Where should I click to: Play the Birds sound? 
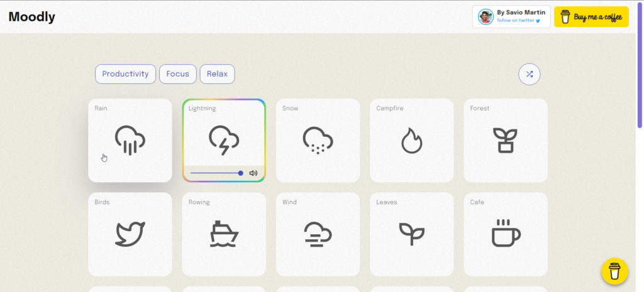click(130, 234)
